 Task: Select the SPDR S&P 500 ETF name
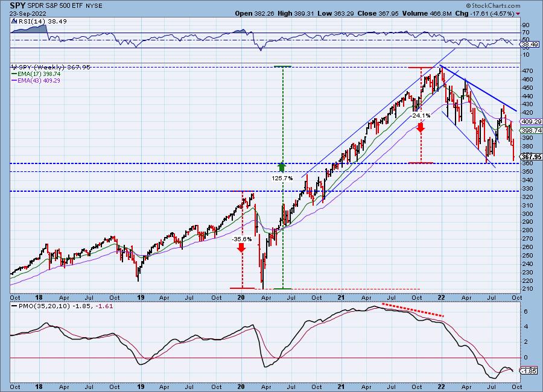coord(57,6)
